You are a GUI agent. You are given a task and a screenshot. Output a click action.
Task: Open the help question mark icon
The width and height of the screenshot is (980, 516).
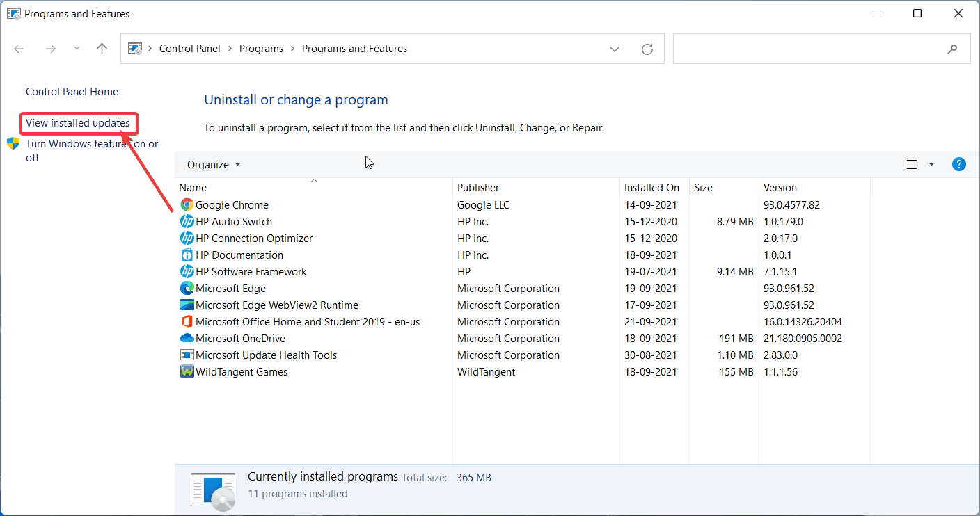click(x=959, y=164)
